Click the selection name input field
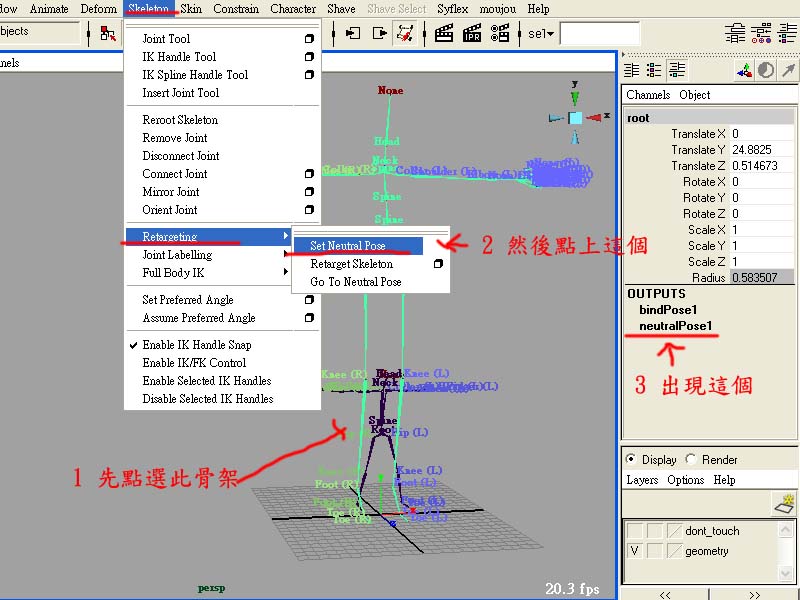The height and width of the screenshot is (600, 800). coord(599,34)
